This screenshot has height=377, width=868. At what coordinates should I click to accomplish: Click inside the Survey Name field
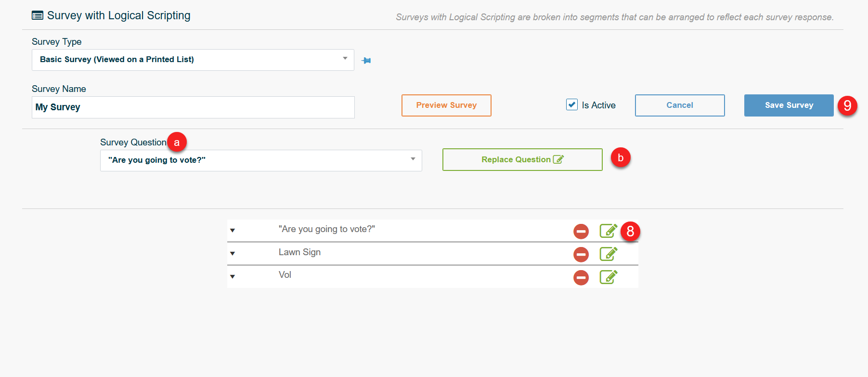point(193,107)
